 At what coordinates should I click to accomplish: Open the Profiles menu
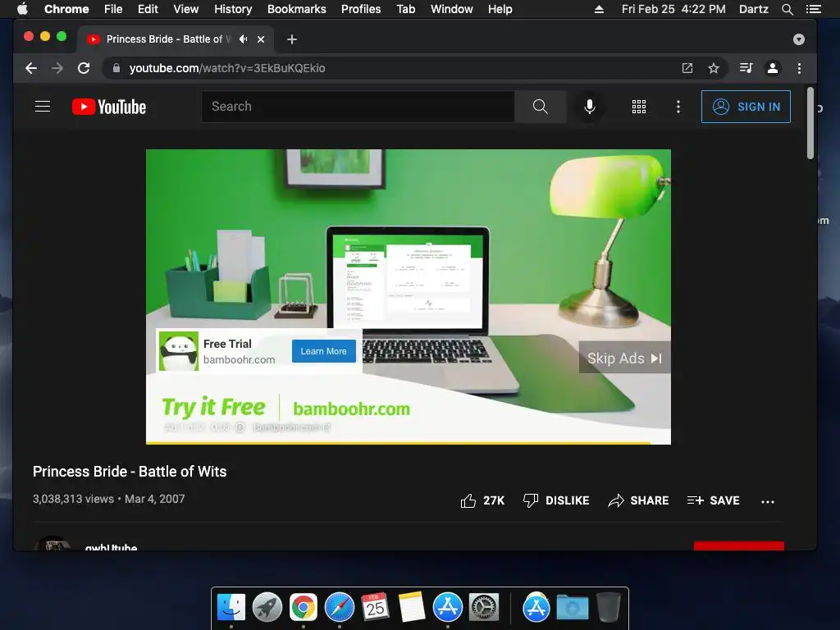[361, 9]
